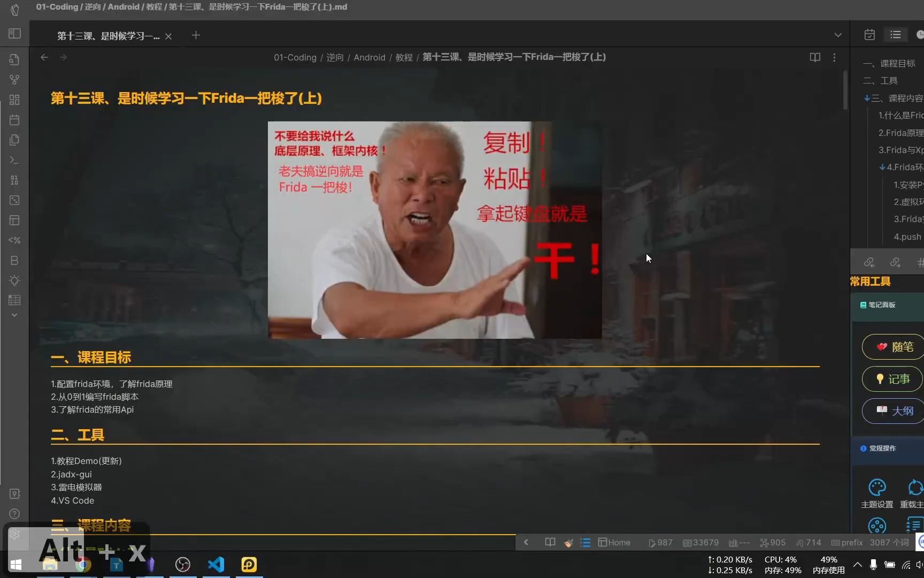Click the layout template icon in the ribbon
This screenshot has width=924, height=578.
[14, 220]
